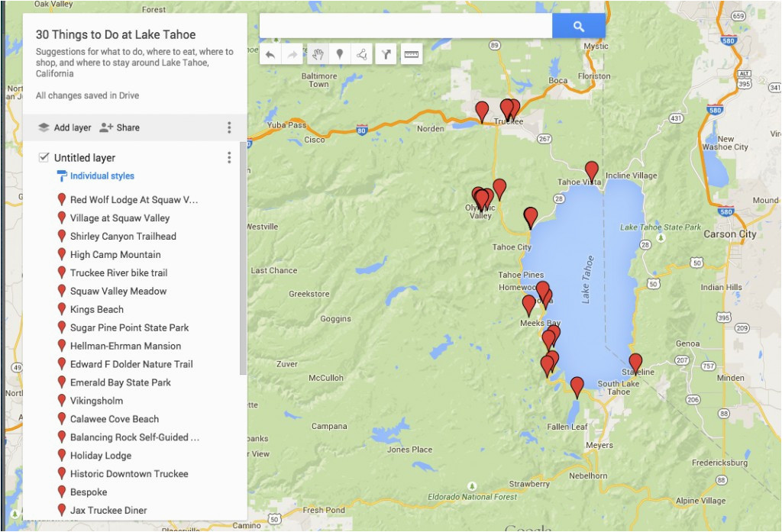Click the blue search magnifier button
The height and width of the screenshot is (532, 782).
579,27
